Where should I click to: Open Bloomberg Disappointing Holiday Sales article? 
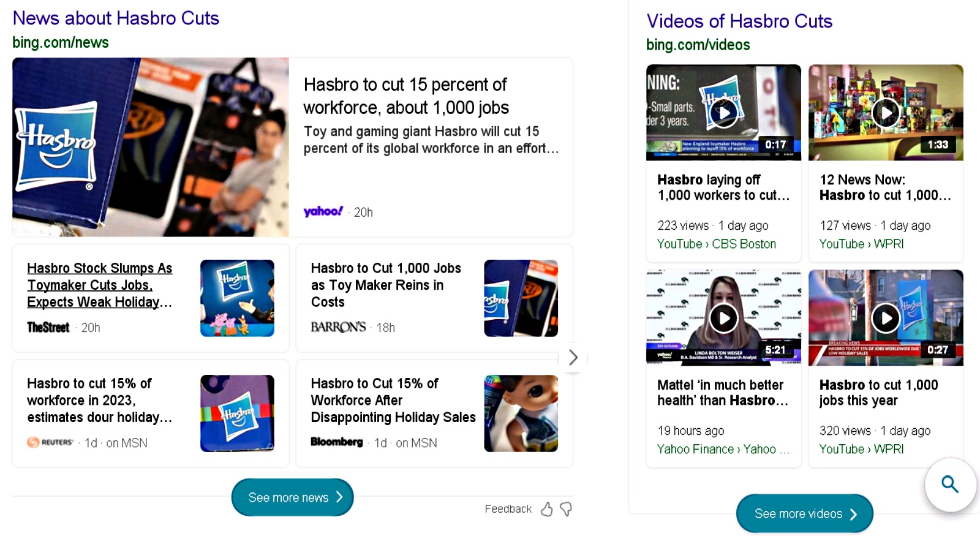click(x=393, y=400)
